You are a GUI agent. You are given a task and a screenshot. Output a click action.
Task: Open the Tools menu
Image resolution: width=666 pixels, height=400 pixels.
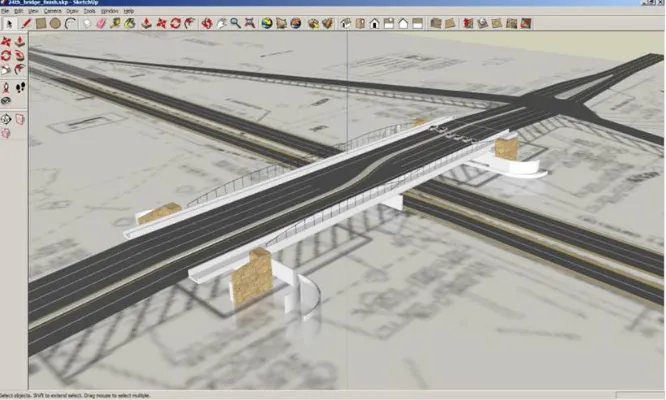(90, 11)
